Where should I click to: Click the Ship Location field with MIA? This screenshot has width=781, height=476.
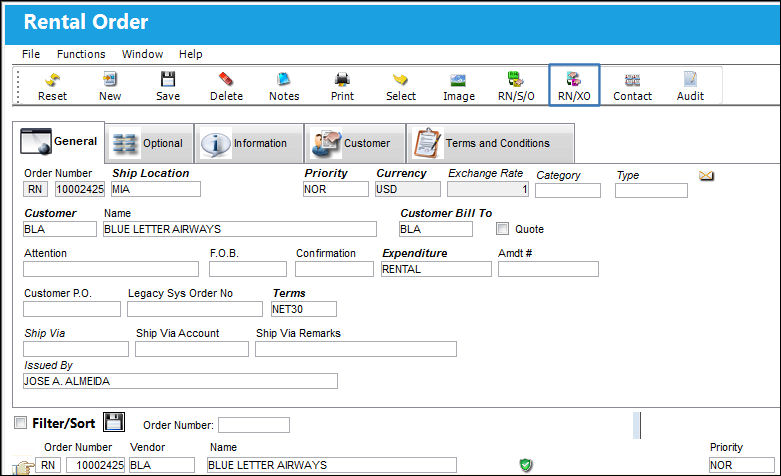point(156,189)
